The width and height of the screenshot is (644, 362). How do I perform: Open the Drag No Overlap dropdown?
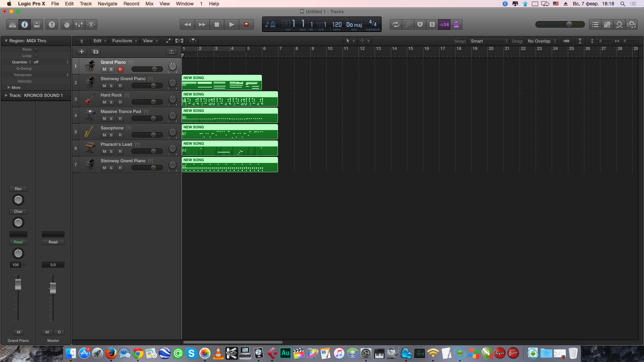click(x=541, y=41)
